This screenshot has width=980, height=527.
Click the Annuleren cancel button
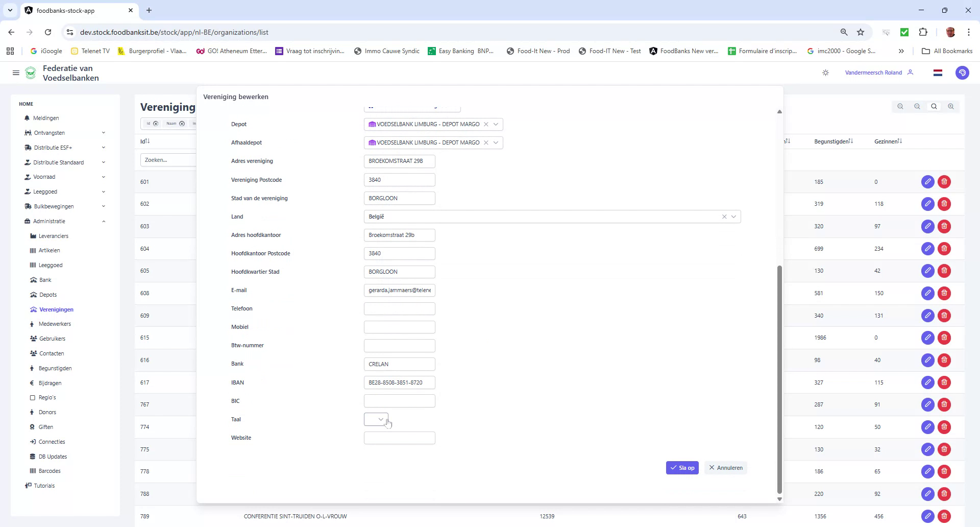725,467
